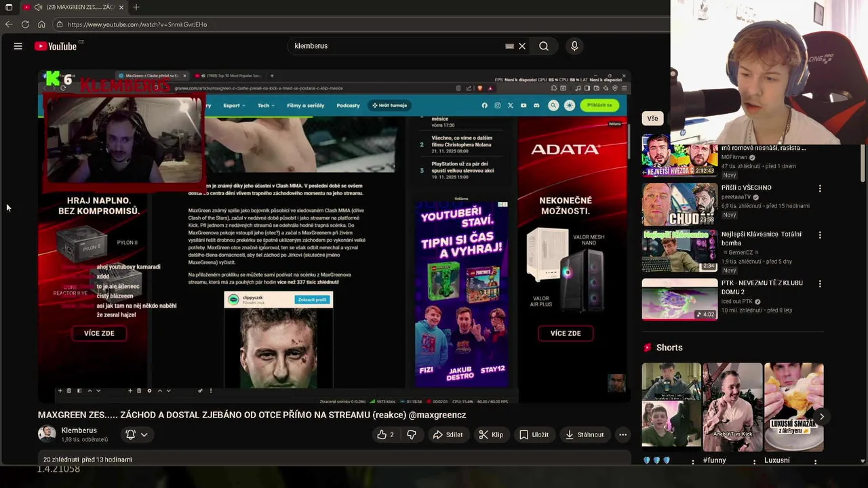This screenshot has height=488, width=868.
Task: Start voice search with the microphone
Action: pos(574,46)
